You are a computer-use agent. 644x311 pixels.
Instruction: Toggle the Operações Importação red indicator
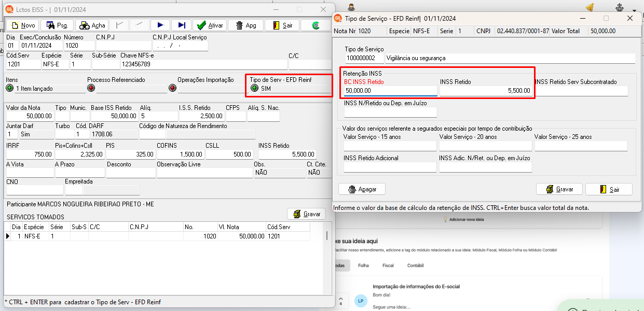click(172, 88)
